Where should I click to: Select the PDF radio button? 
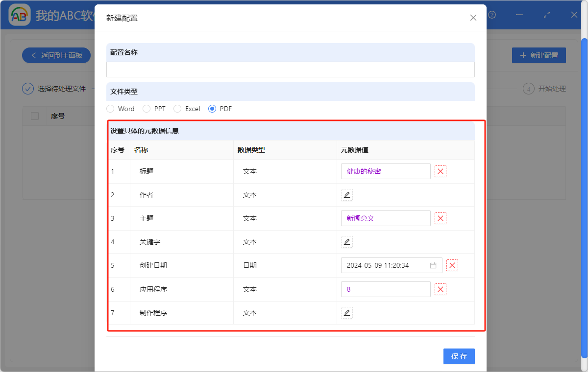click(212, 109)
